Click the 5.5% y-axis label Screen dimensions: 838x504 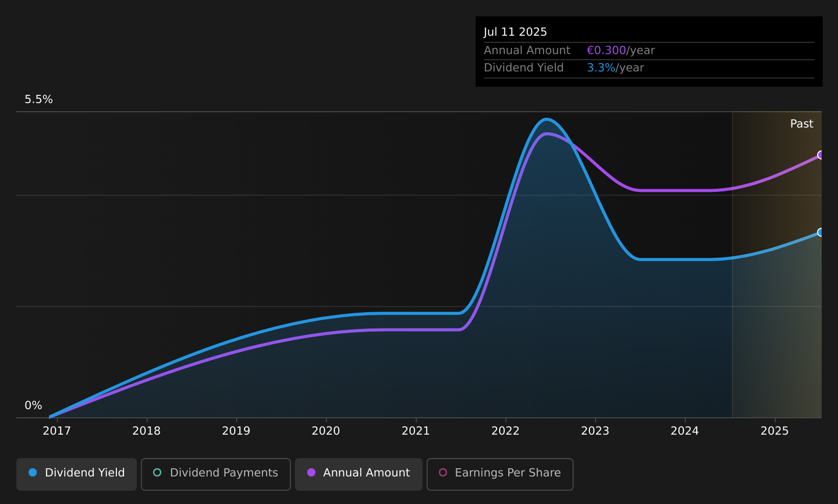click(39, 99)
